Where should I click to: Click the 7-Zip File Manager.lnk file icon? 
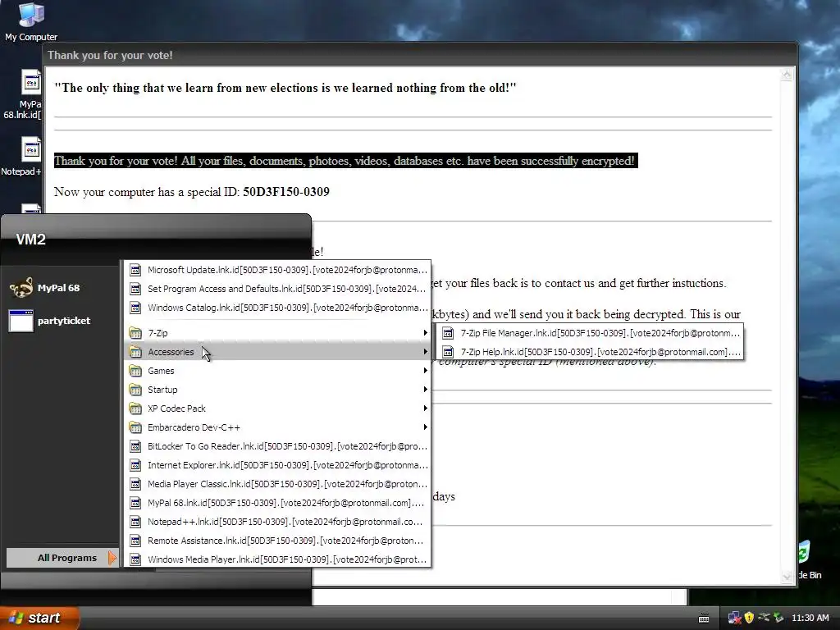[x=448, y=333]
